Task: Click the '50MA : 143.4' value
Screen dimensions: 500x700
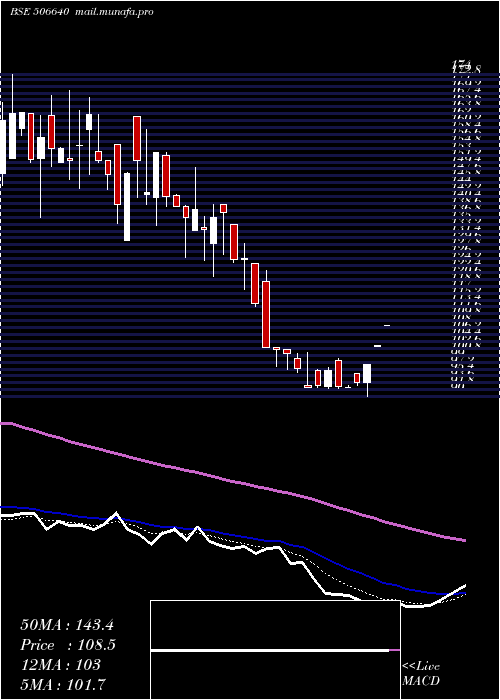Action: [67, 625]
